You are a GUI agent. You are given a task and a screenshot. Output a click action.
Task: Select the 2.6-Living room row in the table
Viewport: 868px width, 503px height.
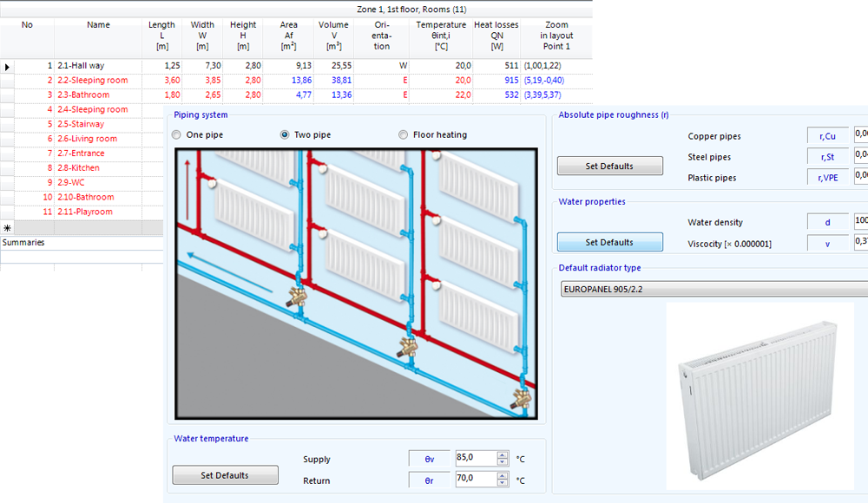(x=87, y=138)
